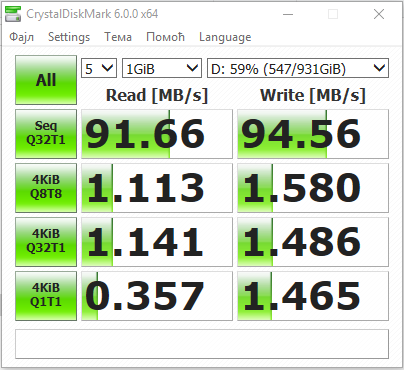This screenshot has height=370, width=404.
Task: Open the Settings menu
Action: tap(69, 37)
